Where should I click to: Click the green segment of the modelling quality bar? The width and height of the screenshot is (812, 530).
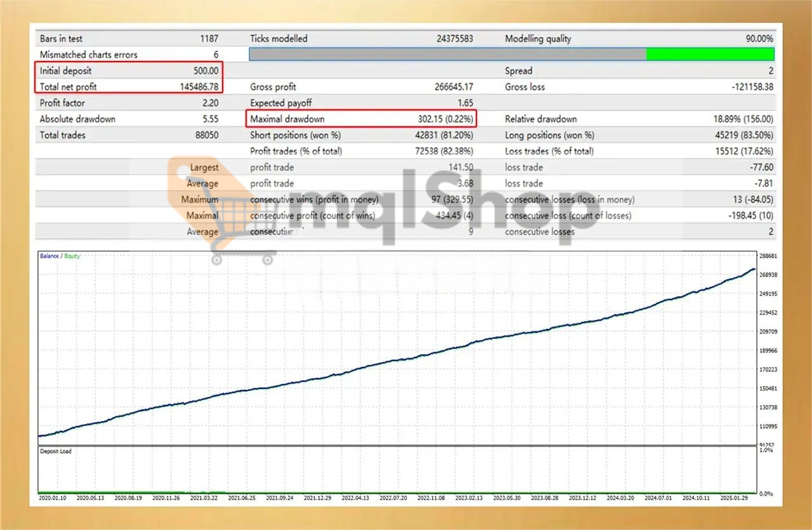pyautogui.click(x=710, y=55)
